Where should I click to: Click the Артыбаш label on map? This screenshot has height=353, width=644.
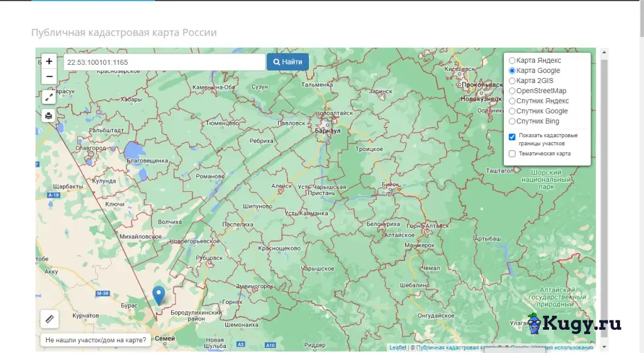(x=487, y=238)
